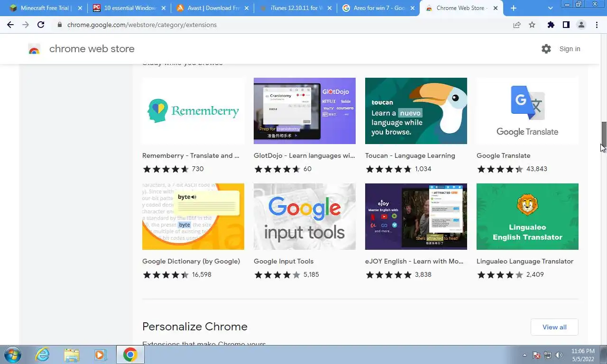Image resolution: width=607 pixels, height=364 pixels.
Task: Go back to the previous page
Action: (10, 25)
